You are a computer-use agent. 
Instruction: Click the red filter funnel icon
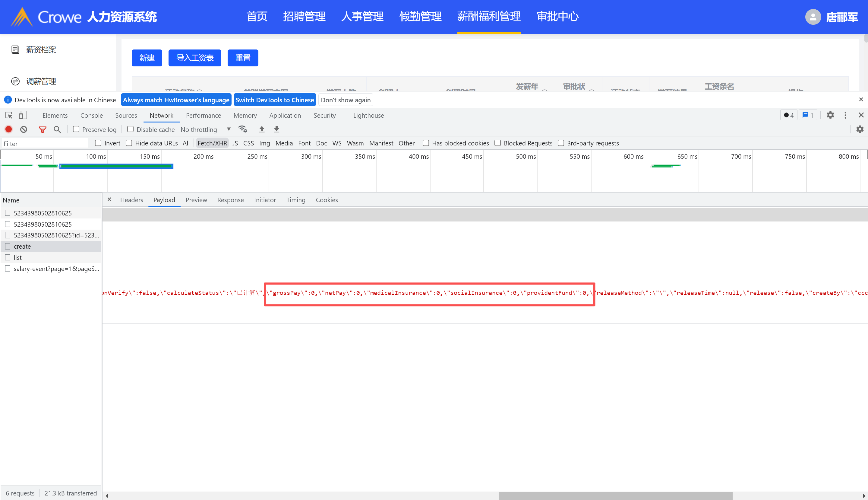click(43, 129)
